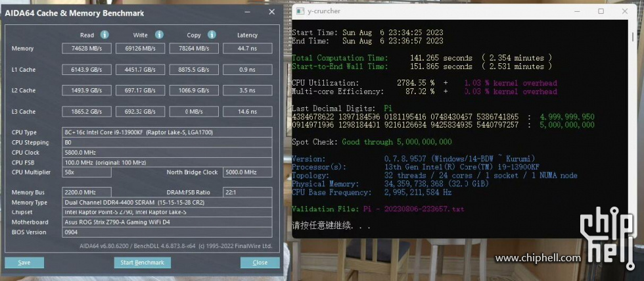Click the Multi-core Efficiency line

tap(425, 91)
